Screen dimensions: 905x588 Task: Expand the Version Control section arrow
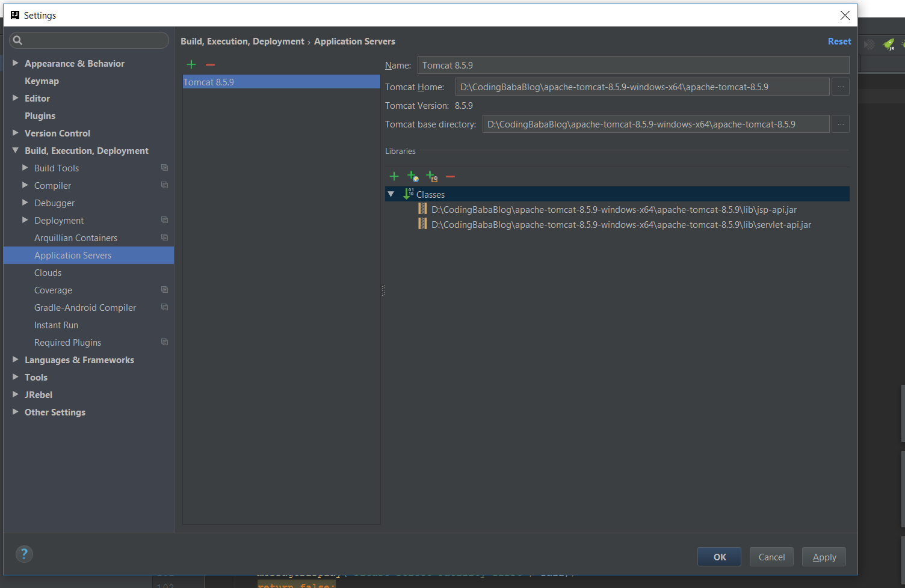[x=16, y=132]
